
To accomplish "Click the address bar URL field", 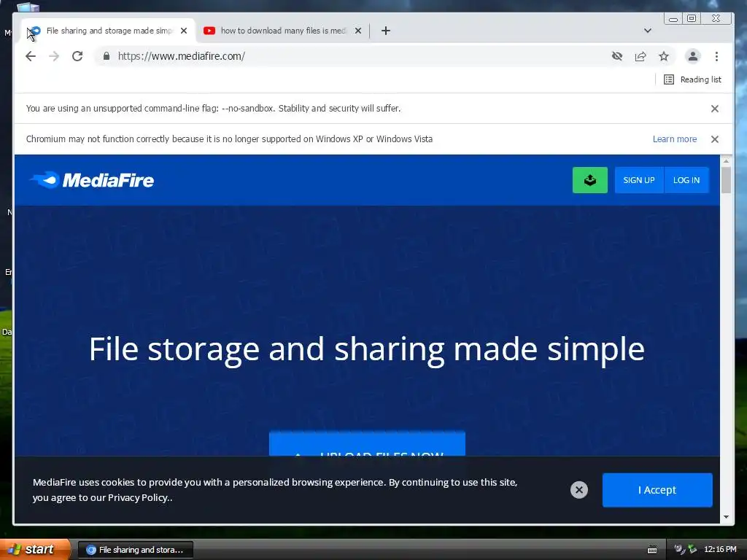I will tap(352, 56).
